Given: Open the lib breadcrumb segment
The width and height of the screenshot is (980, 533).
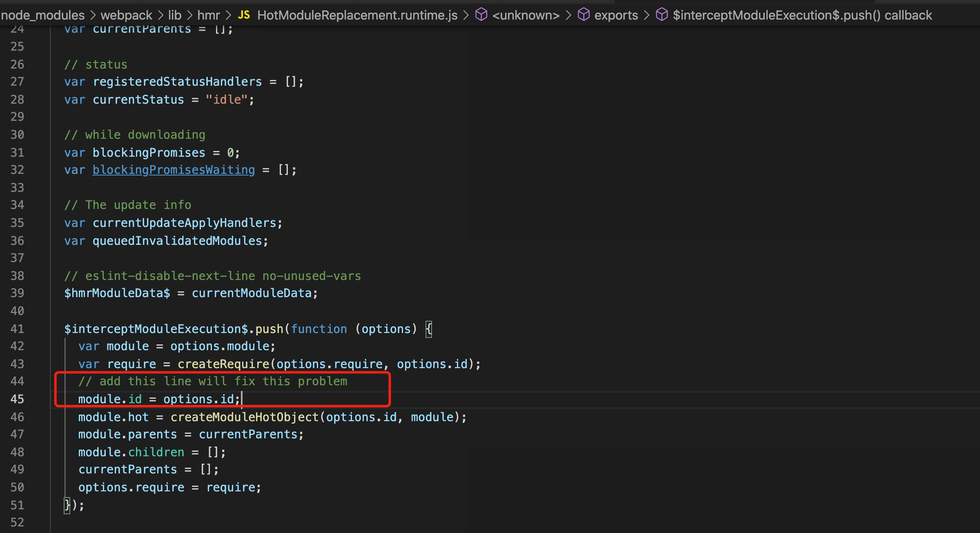Looking at the screenshot, I should click(174, 15).
